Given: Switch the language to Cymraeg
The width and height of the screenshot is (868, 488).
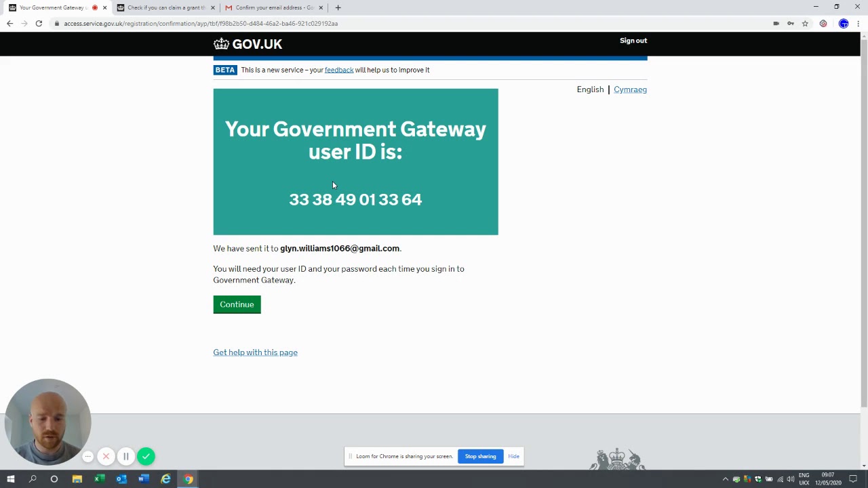Looking at the screenshot, I should (630, 89).
